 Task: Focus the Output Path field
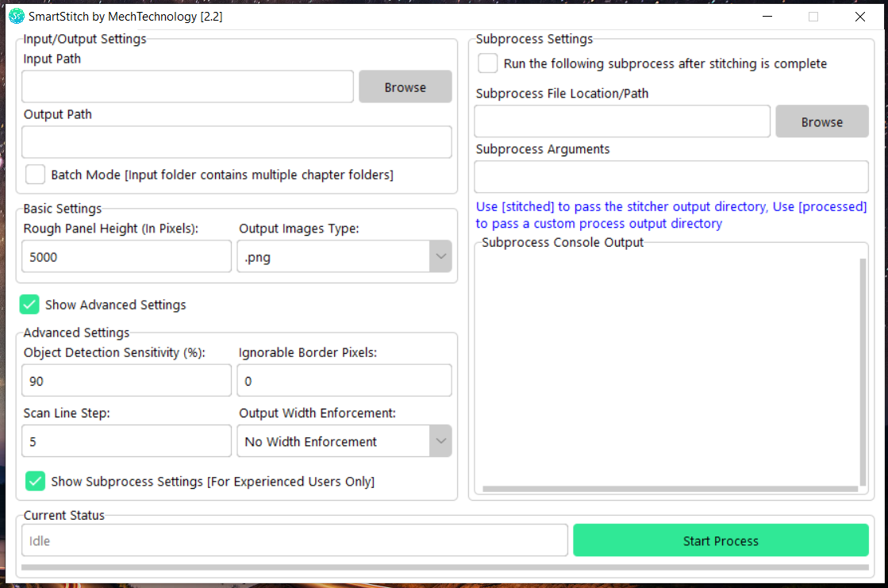coord(236,141)
